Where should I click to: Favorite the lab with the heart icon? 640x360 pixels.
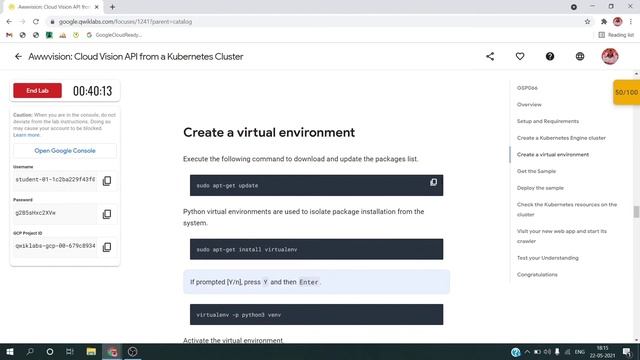(x=520, y=56)
